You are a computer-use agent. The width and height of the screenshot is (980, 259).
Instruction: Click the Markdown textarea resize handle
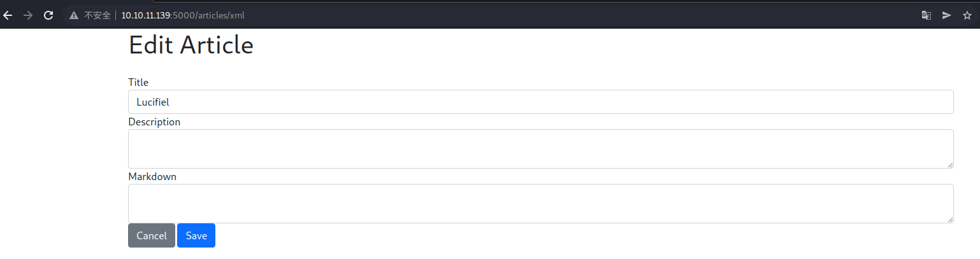point(949,219)
